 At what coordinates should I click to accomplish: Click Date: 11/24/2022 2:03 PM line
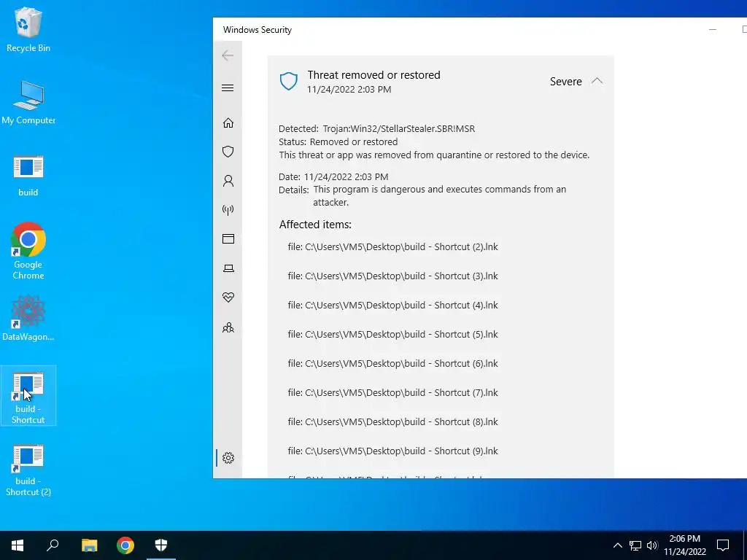tap(333, 176)
